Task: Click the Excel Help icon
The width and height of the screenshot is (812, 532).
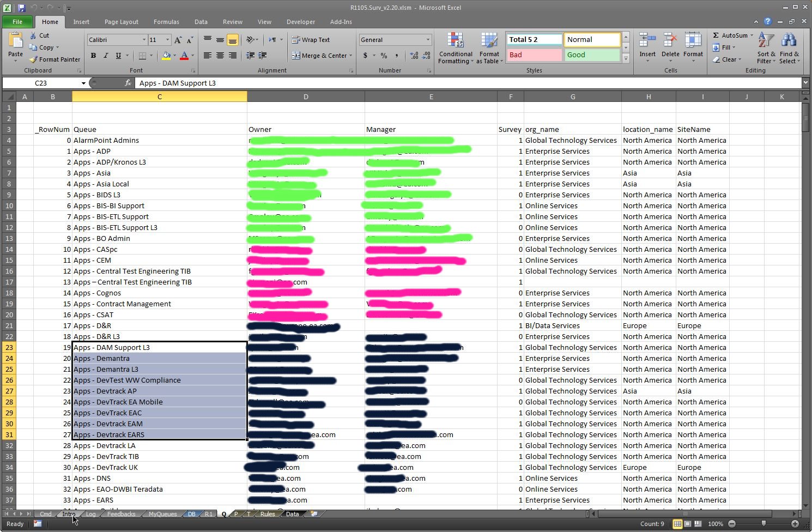Action: pos(767,22)
